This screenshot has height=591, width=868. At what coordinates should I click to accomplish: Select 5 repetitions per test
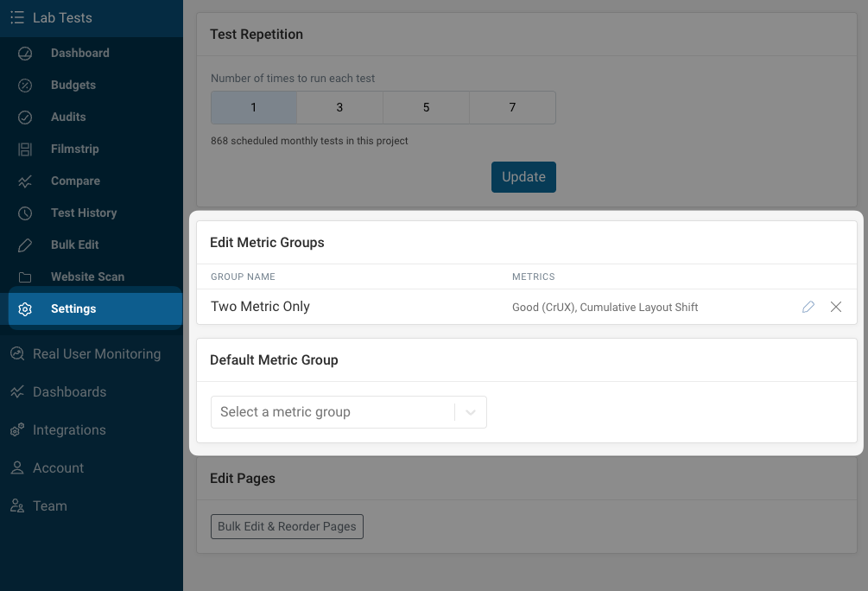tap(426, 107)
